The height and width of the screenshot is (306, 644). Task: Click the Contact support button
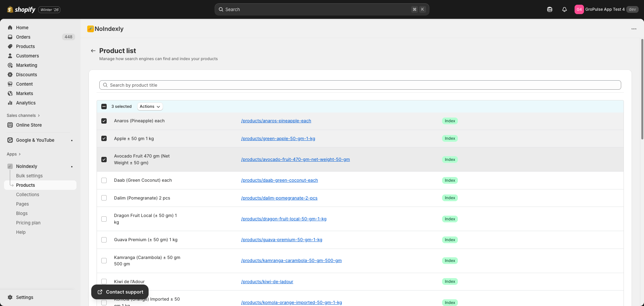(x=120, y=292)
